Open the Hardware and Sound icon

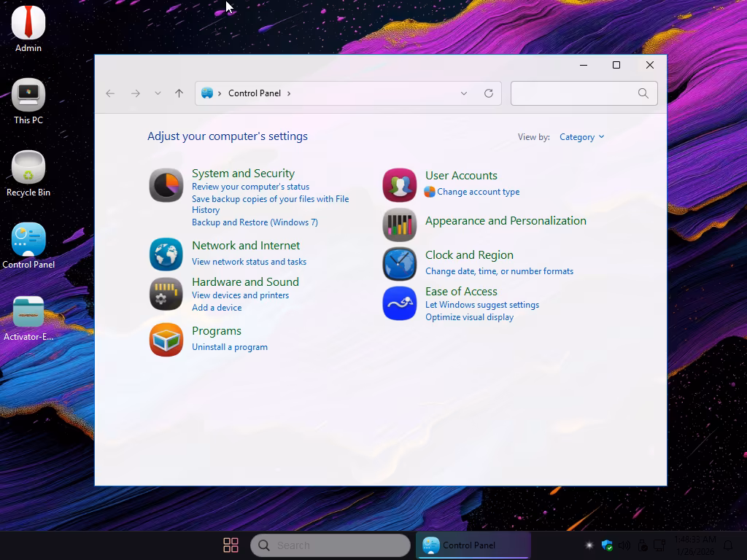[166, 294]
